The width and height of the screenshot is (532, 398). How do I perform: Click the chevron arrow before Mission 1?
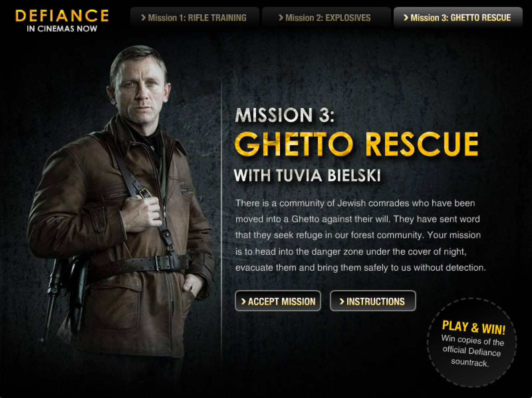pos(143,18)
